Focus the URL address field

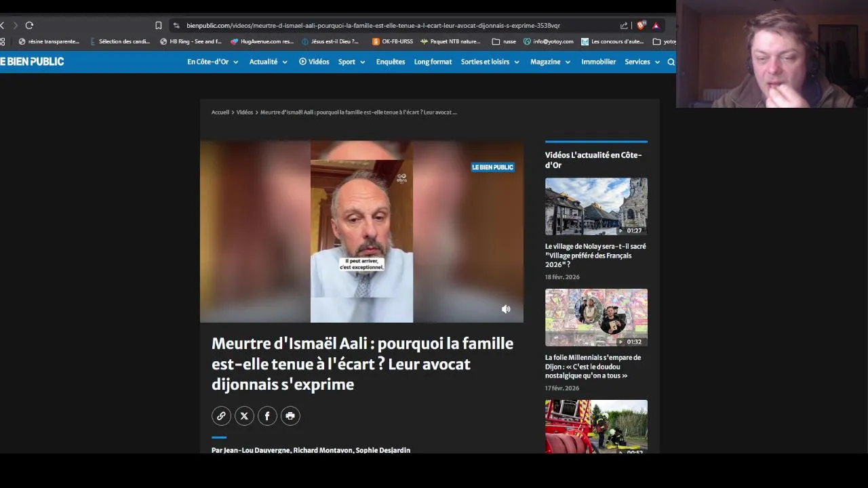[x=373, y=25]
